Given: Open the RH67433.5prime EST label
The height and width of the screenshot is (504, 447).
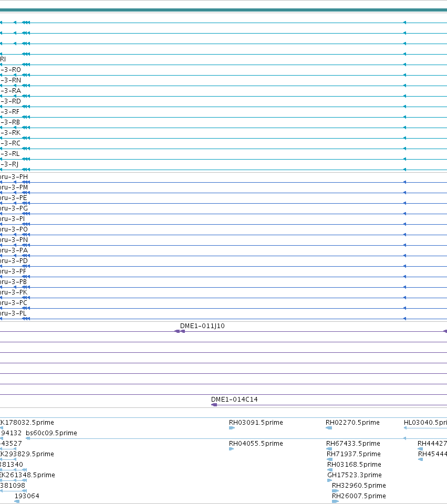Looking at the screenshot, I should [353, 443].
